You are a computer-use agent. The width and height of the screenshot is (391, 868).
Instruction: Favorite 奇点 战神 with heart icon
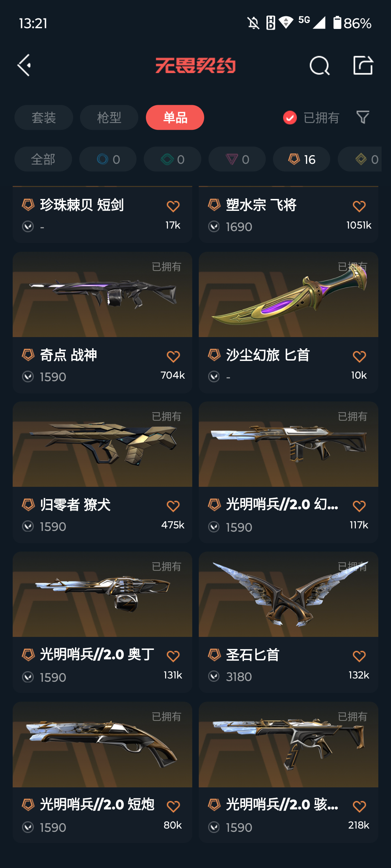(173, 357)
